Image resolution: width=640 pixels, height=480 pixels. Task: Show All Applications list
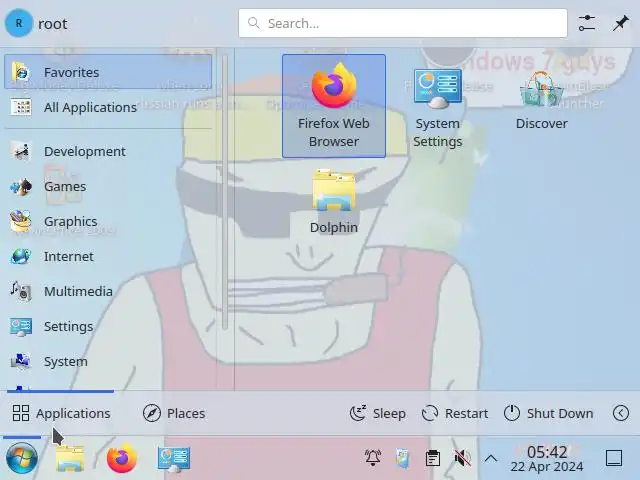coord(108,107)
